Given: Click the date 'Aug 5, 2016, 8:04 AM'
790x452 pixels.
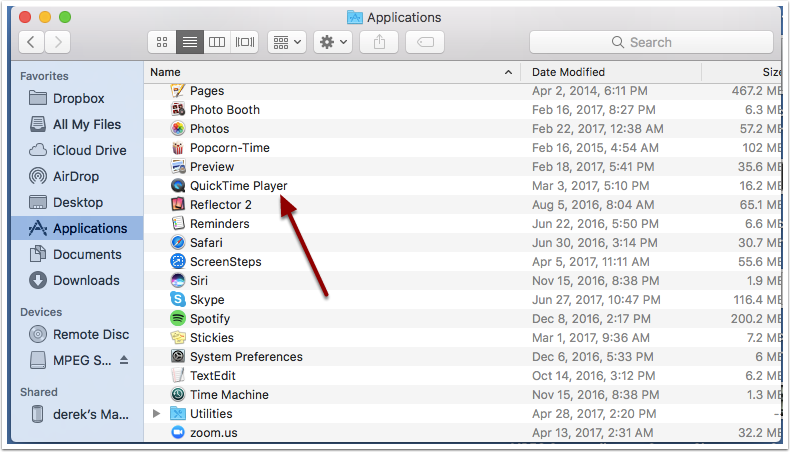Looking at the screenshot, I should pos(593,205).
